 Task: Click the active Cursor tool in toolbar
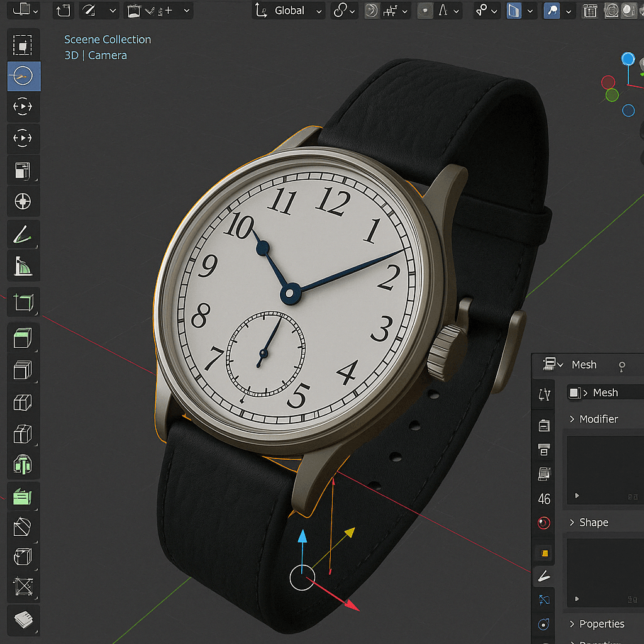tap(23, 76)
